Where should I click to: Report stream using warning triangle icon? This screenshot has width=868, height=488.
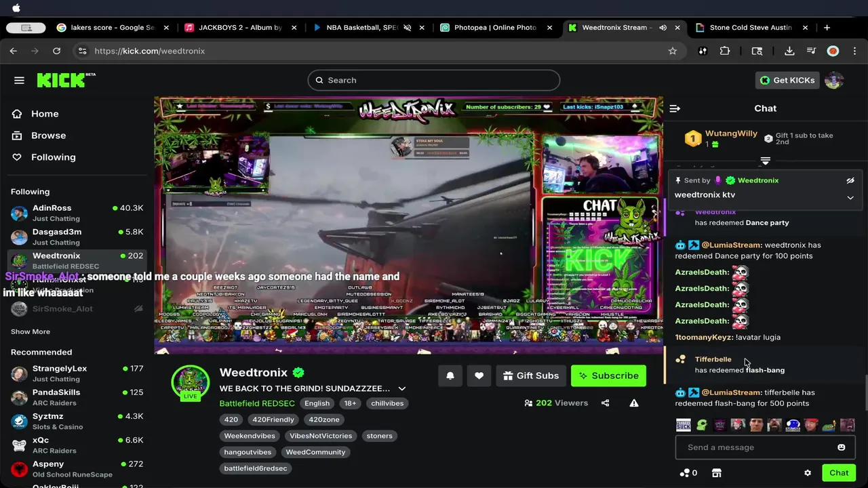click(634, 403)
